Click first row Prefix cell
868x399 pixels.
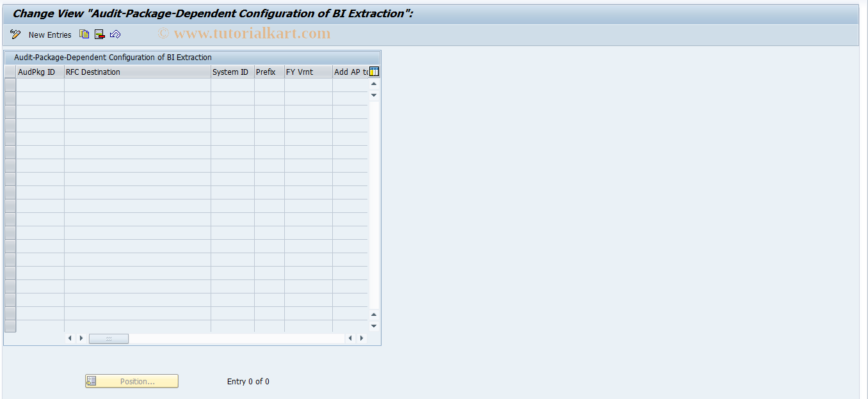coord(269,85)
